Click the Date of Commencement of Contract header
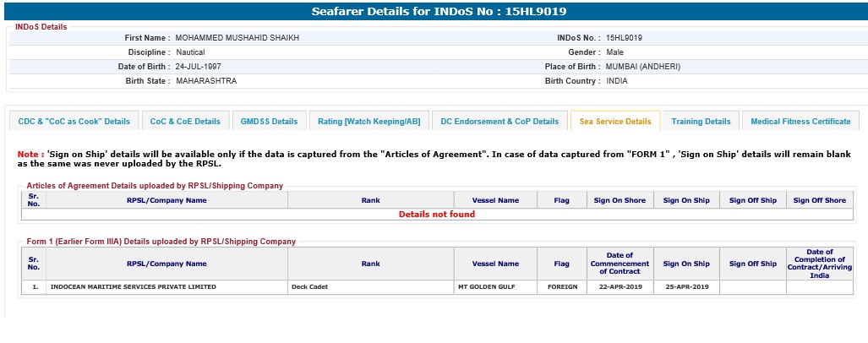 click(620, 264)
